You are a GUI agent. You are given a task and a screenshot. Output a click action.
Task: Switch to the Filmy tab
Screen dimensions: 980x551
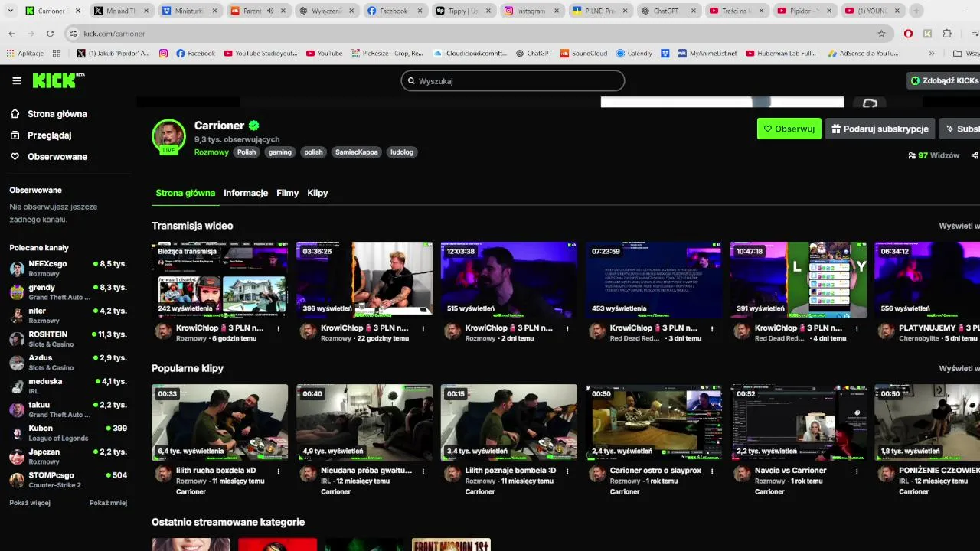288,193
